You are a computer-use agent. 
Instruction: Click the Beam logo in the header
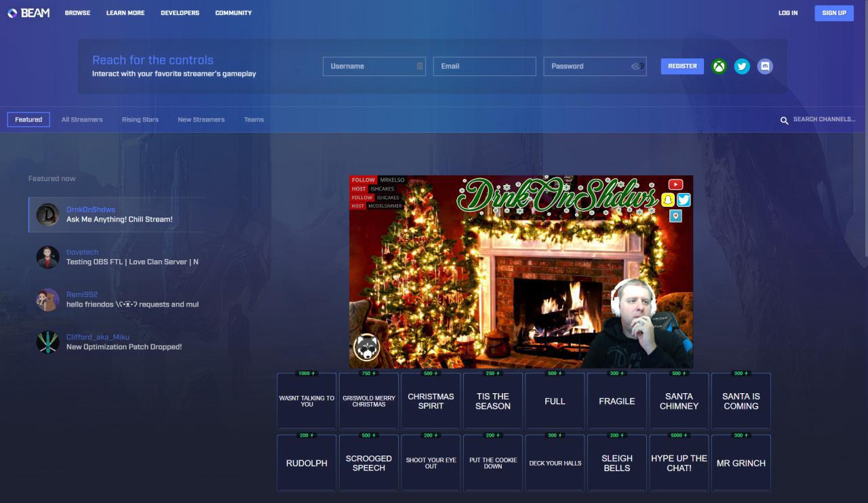click(28, 13)
